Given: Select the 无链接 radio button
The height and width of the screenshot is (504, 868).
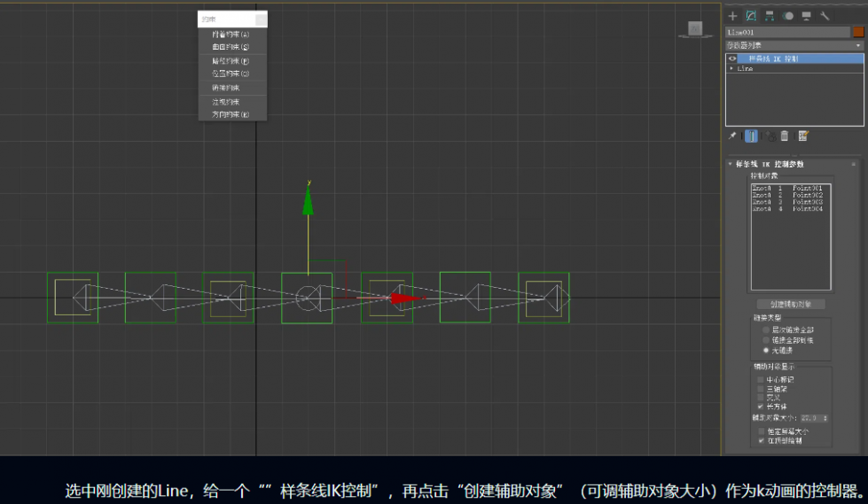Looking at the screenshot, I should click(766, 350).
